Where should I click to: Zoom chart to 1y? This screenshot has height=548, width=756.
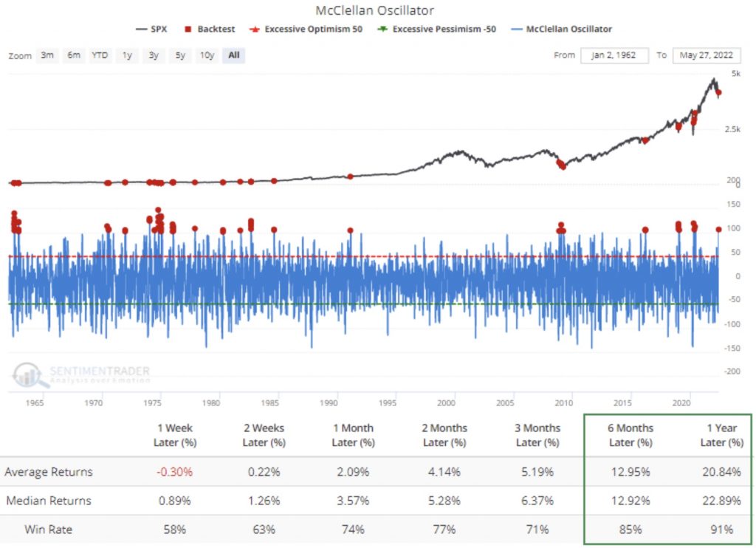click(128, 55)
